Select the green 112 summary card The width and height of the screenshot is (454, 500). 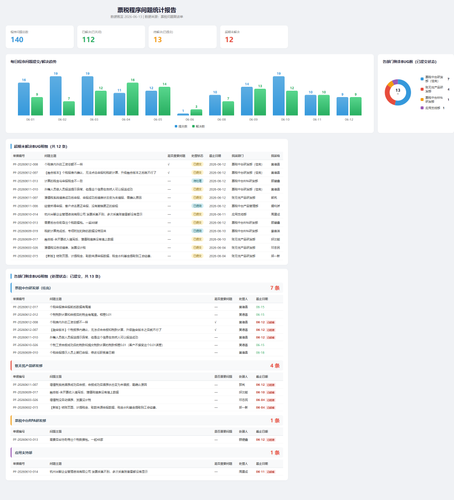[111, 37]
